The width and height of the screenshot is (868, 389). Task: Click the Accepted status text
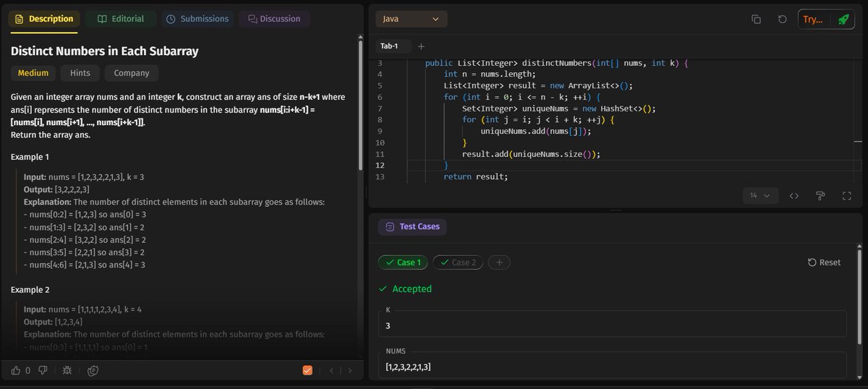(x=412, y=288)
